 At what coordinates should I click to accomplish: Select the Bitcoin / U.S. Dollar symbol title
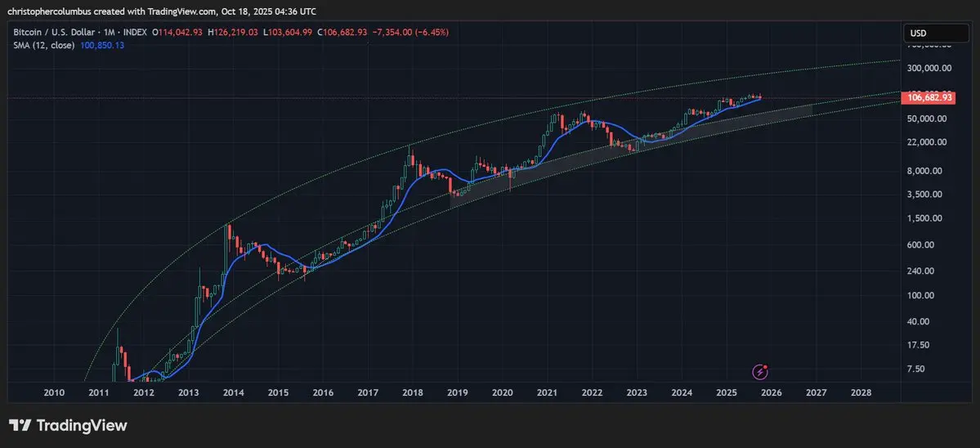[x=55, y=33]
